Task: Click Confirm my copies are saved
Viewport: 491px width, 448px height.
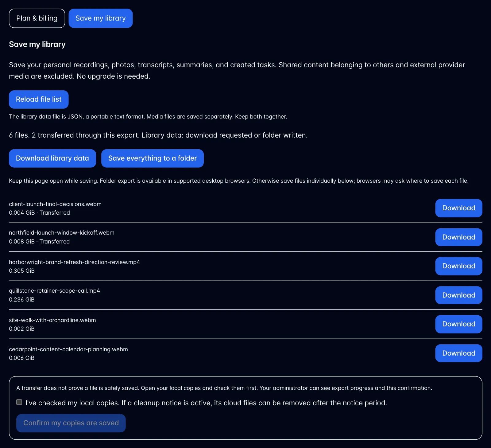Action: 71,423
